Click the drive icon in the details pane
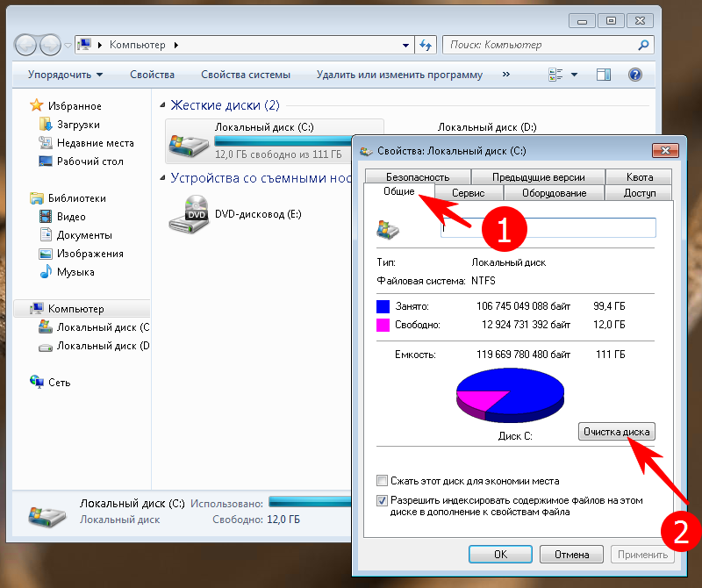This screenshot has height=588, width=702. pos(47,516)
